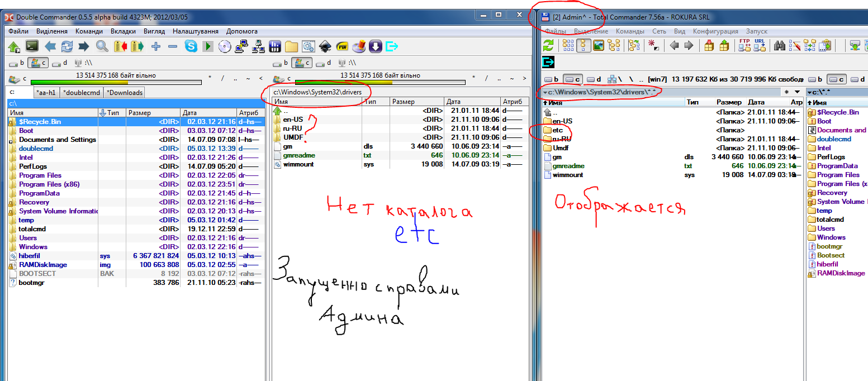This screenshot has height=381, width=868.
Task: Click the PDF icon in Double Commander toolbar
Action: pos(343,46)
